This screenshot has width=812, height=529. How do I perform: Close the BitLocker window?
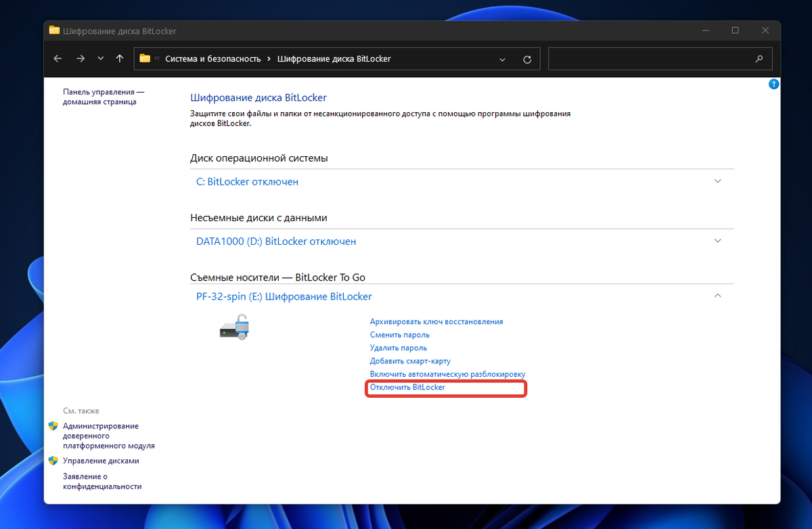[x=765, y=30]
